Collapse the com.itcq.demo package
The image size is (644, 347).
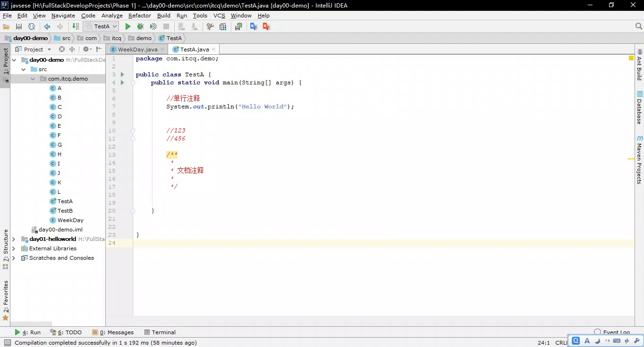click(33, 79)
